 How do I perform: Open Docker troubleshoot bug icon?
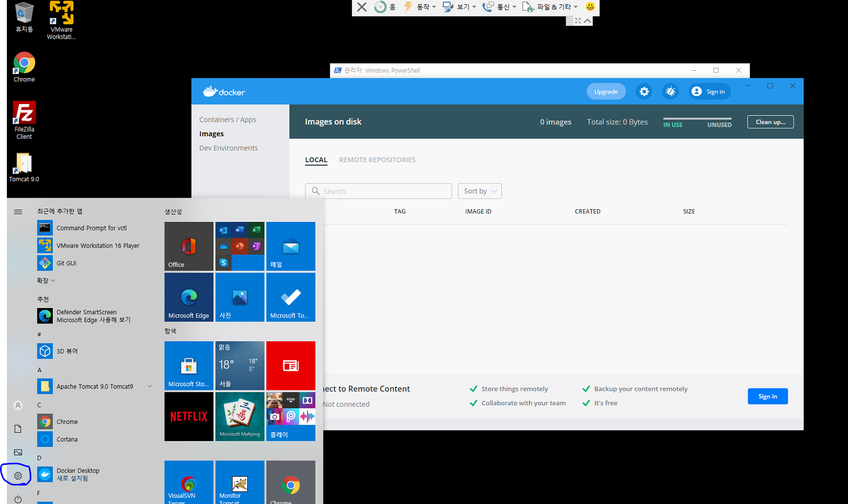pyautogui.click(x=670, y=91)
